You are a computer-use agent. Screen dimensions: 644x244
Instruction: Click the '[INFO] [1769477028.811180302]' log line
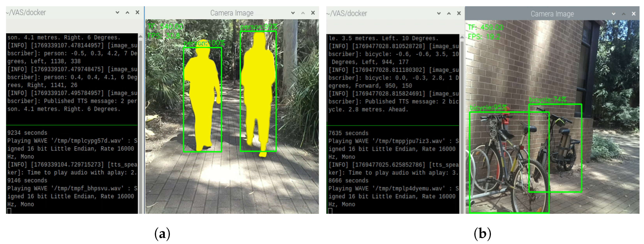393,70
